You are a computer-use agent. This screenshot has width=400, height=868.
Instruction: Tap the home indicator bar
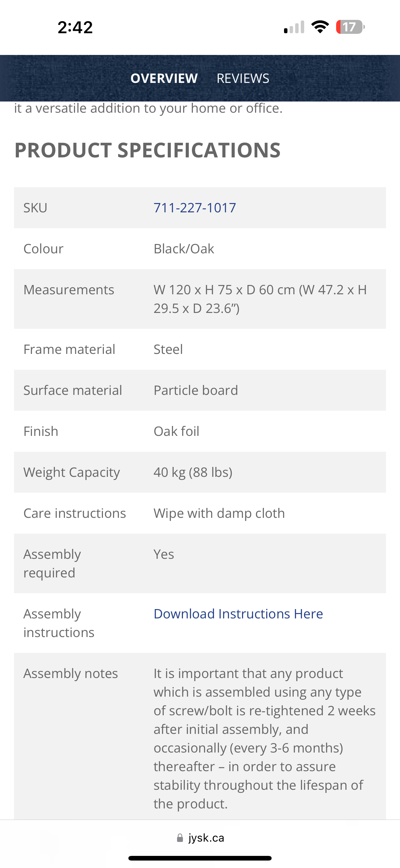click(200, 858)
